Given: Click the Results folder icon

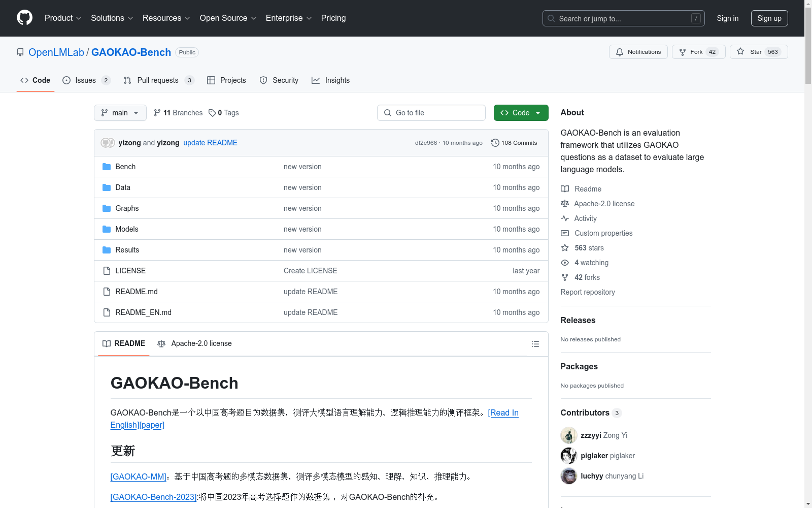Looking at the screenshot, I should click(x=107, y=250).
